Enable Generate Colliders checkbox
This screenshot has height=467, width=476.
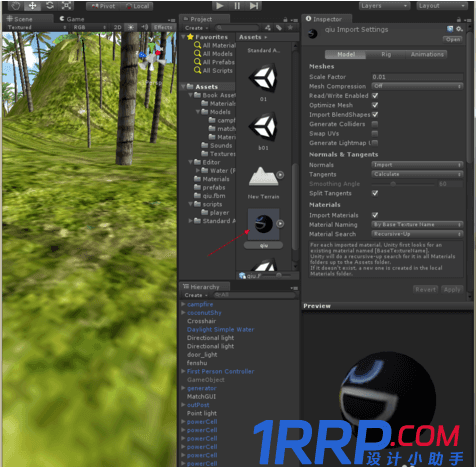click(x=375, y=124)
